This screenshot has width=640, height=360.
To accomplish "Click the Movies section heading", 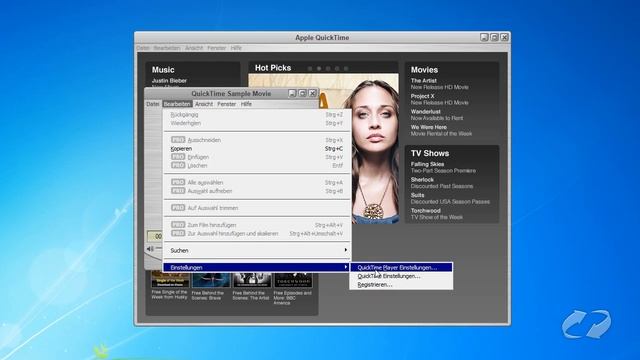I will coord(424,70).
